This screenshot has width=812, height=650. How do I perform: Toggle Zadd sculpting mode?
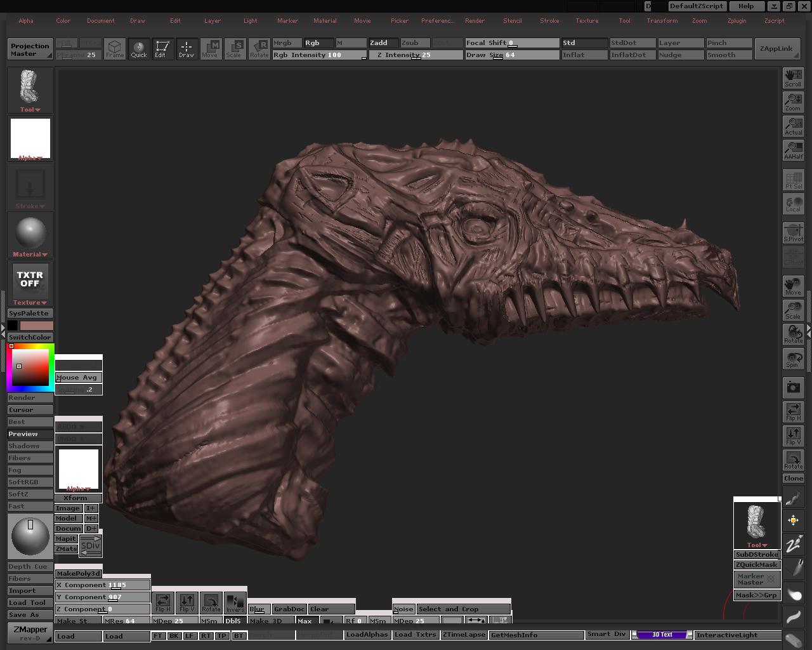click(383, 43)
